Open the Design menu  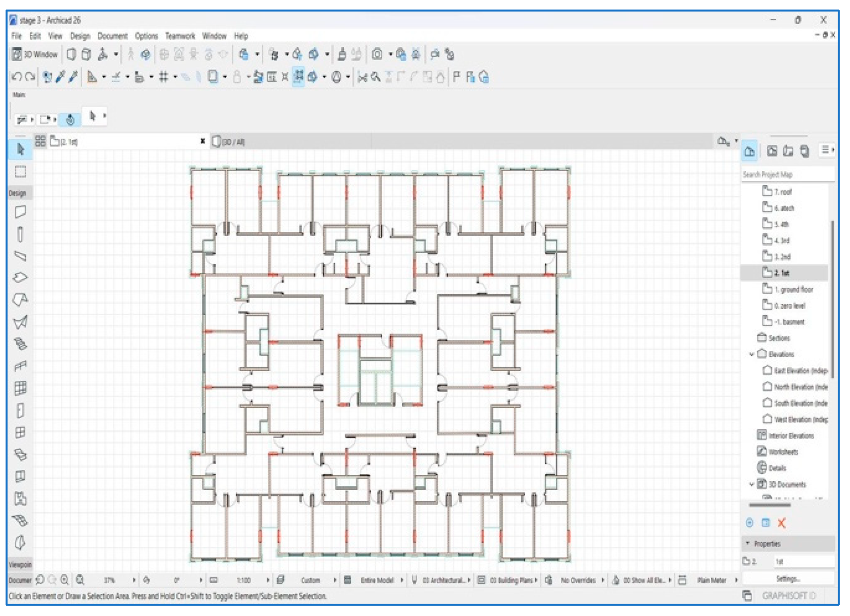coord(80,36)
